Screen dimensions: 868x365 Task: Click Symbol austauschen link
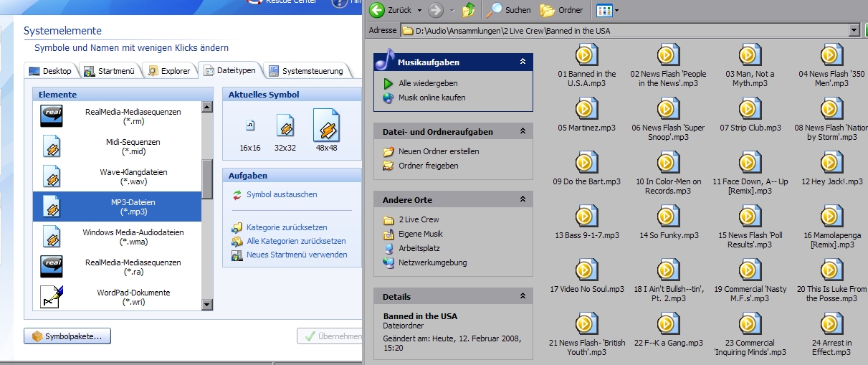tap(282, 194)
